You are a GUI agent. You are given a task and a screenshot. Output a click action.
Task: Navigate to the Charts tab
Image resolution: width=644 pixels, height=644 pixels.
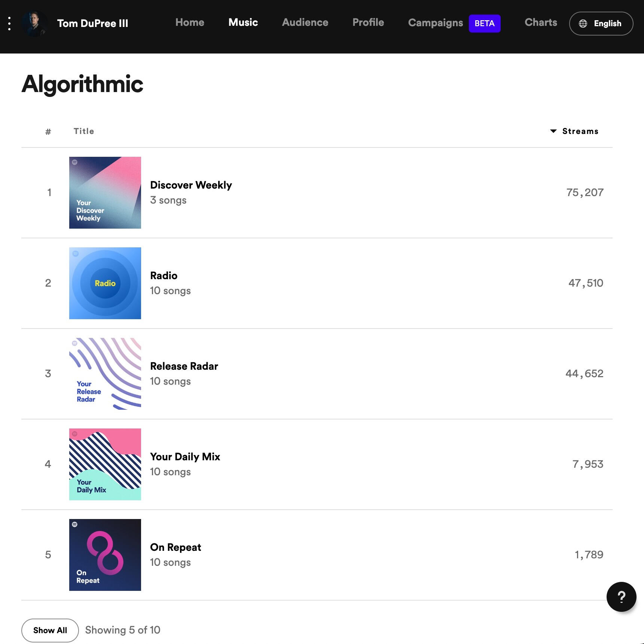tap(541, 22)
